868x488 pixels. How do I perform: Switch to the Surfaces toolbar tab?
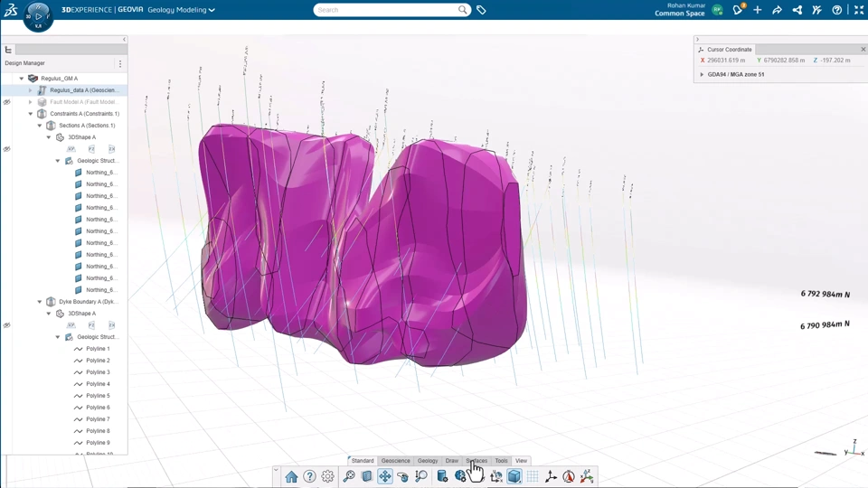tap(476, 460)
